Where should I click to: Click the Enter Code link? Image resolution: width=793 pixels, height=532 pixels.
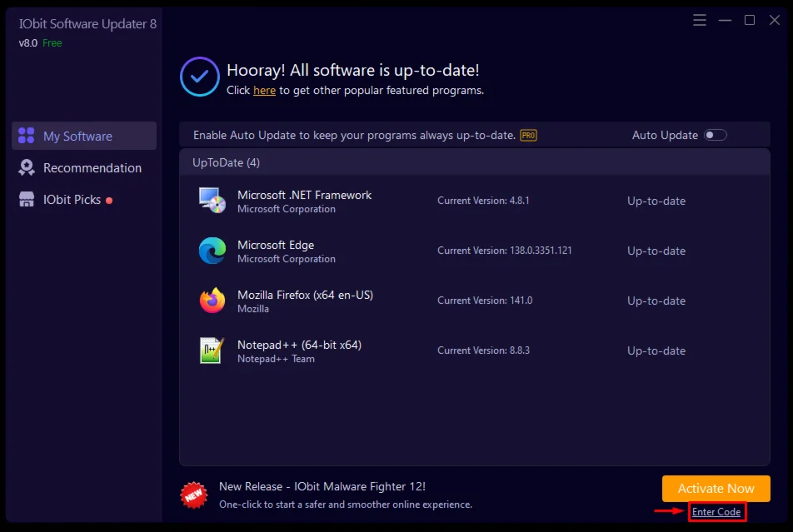716,512
